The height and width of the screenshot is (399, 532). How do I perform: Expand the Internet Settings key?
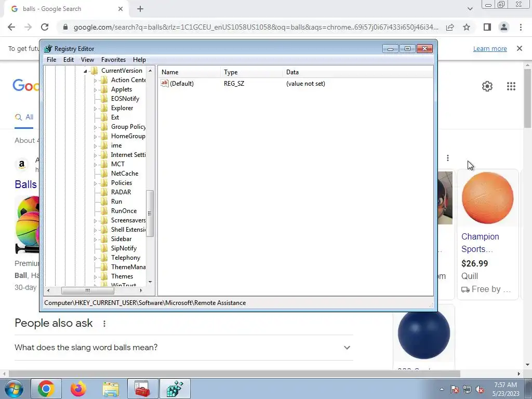96,155
